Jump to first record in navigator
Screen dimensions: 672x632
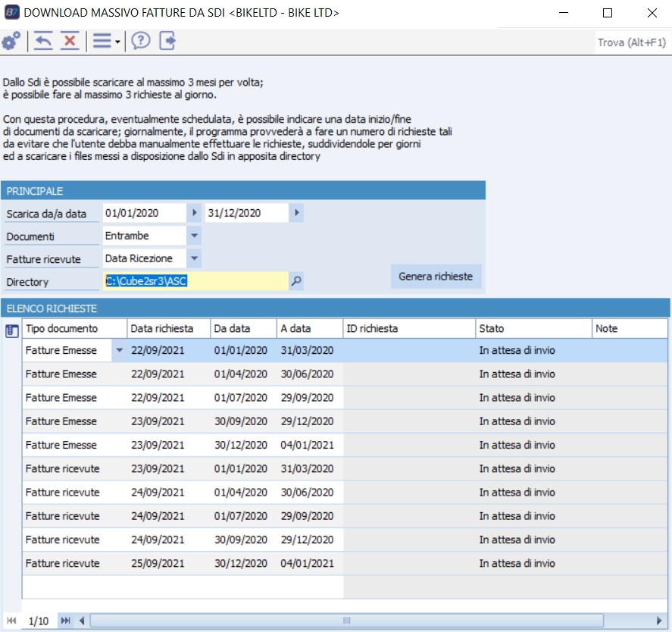click(x=11, y=621)
